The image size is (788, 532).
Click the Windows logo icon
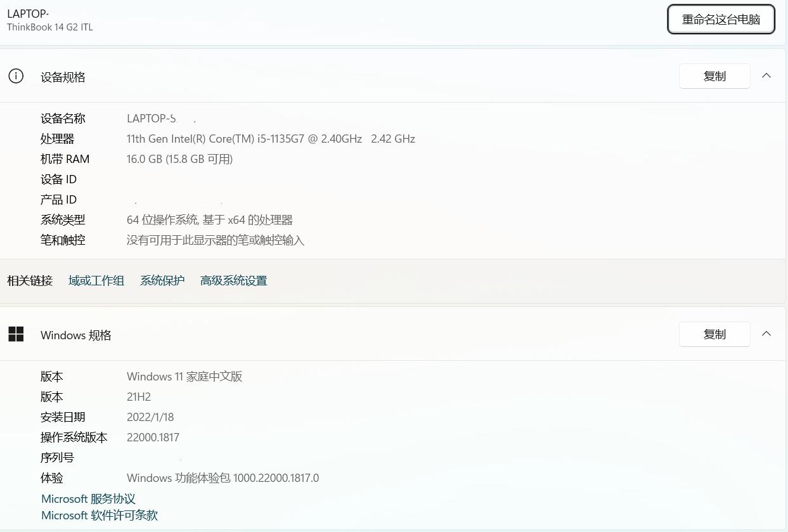(16, 334)
